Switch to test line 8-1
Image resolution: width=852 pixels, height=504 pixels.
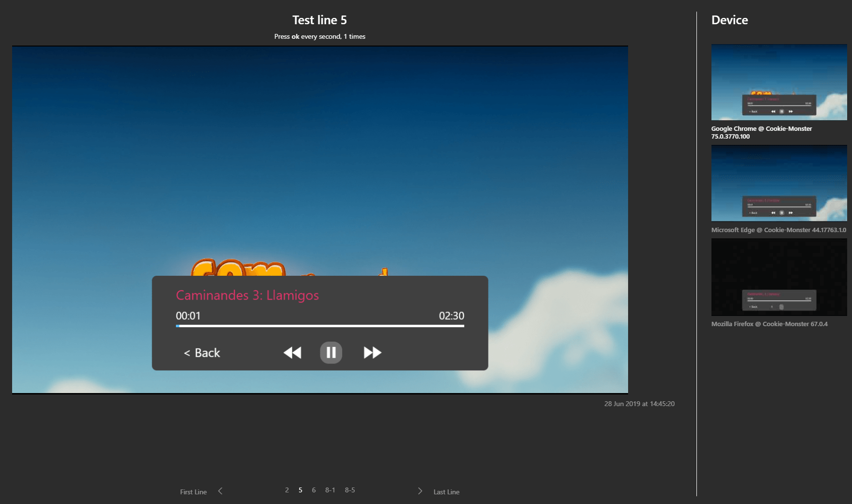(331, 490)
